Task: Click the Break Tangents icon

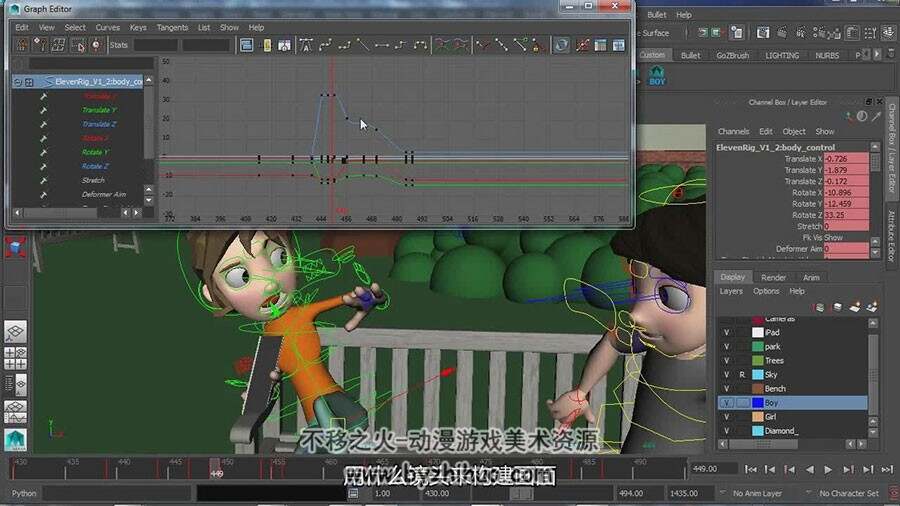Action: pyautogui.click(x=483, y=45)
